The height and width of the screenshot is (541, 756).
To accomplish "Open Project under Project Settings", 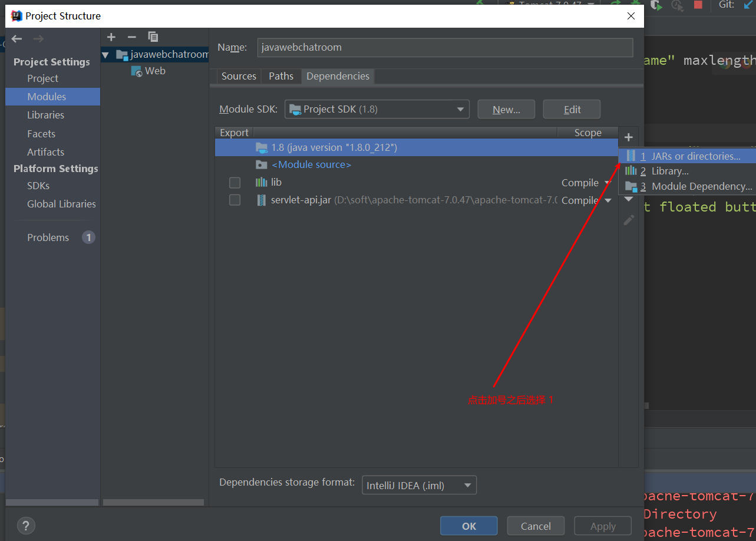I will 42,78.
